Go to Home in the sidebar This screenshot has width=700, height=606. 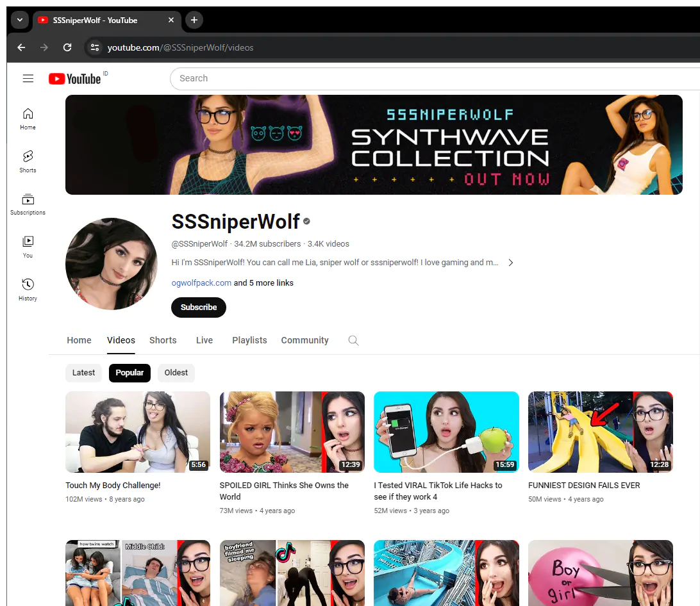[28, 119]
